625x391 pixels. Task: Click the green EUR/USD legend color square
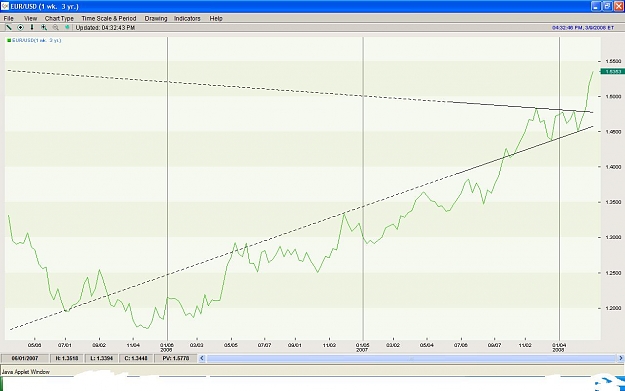coord(9,40)
